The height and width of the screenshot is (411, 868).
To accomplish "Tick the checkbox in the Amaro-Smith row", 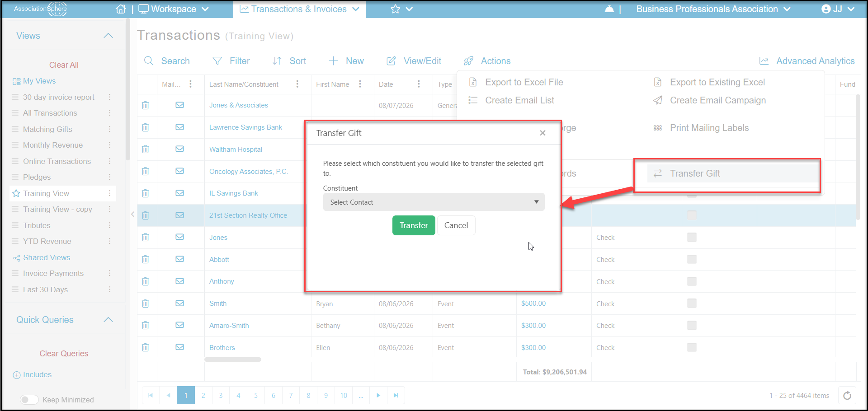I will point(692,325).
